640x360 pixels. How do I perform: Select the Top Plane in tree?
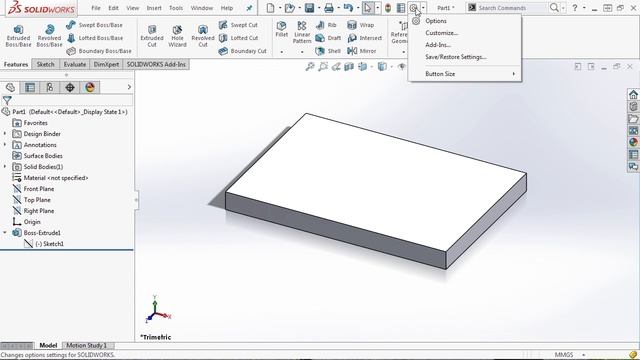coord(37,200)
